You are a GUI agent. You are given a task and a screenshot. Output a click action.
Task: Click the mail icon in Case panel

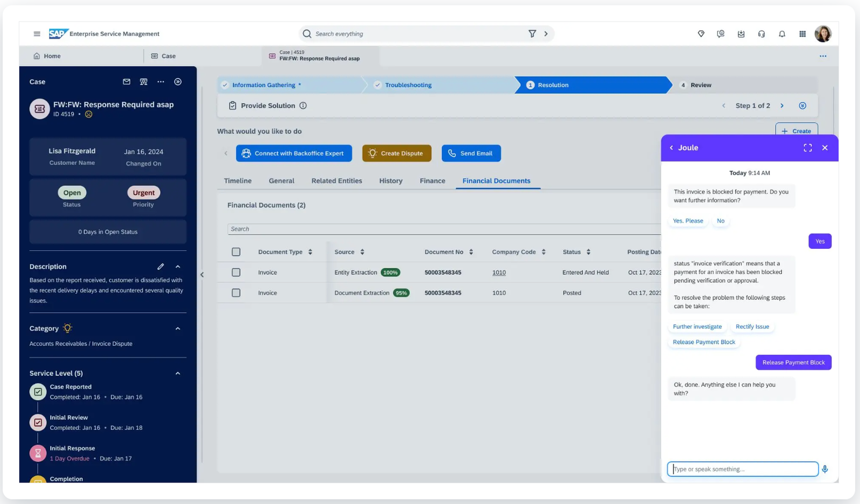click(126, 82)
